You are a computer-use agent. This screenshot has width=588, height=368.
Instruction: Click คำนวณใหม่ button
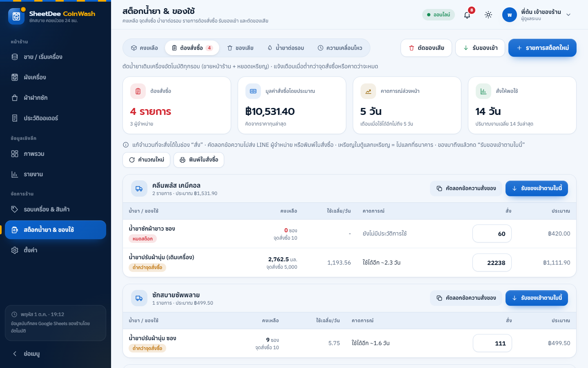[147, 160]
